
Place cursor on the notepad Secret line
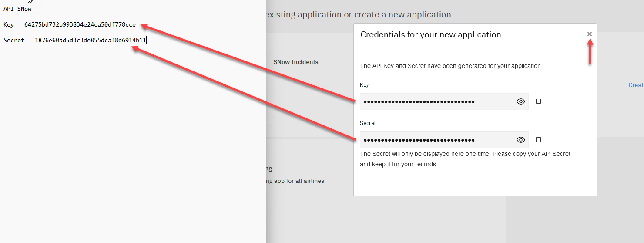tap(75, 40)
